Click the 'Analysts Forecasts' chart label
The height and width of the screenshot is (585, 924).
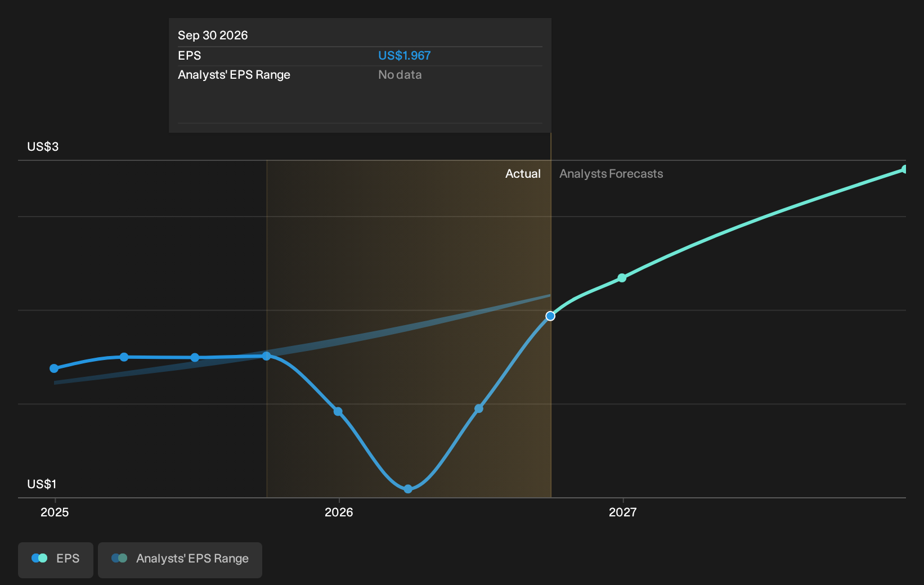pos(611,174)
